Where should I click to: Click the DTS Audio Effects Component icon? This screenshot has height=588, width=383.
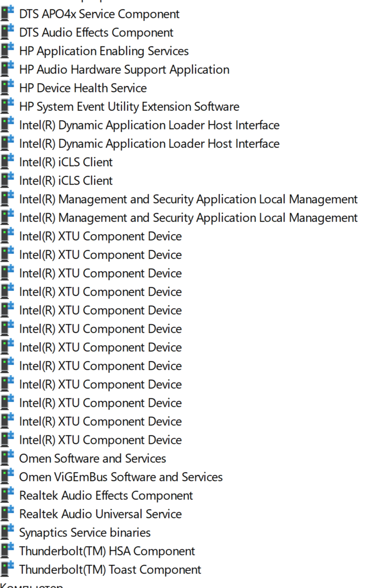tap(7, 32)
